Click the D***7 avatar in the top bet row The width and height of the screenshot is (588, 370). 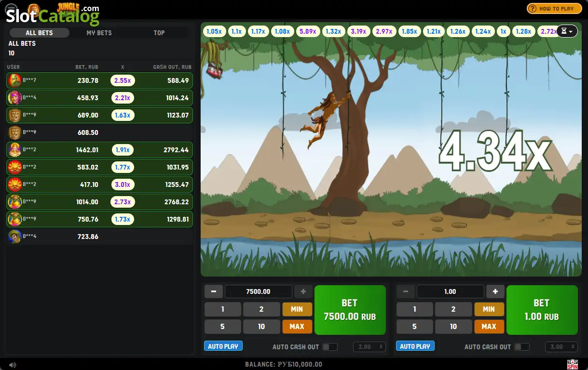15,80
